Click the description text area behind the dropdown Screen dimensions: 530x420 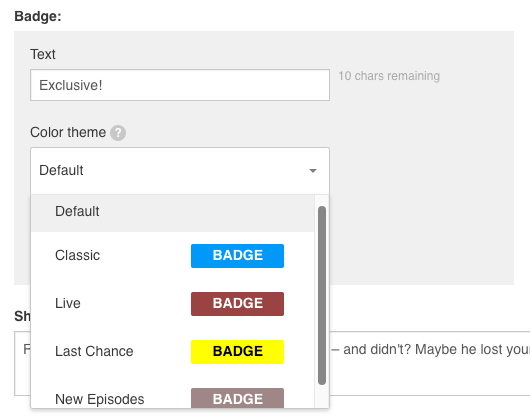tap(429, 363)
